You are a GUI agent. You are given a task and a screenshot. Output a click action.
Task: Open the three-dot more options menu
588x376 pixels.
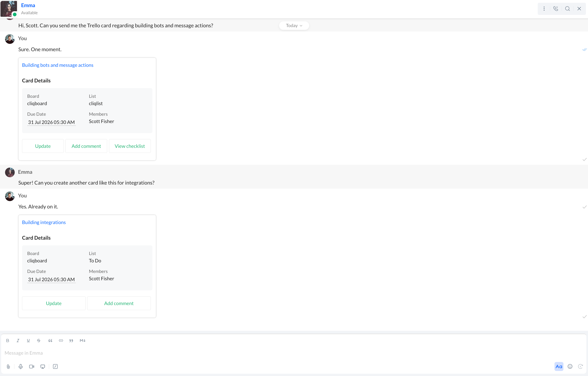tap(544, 9)
